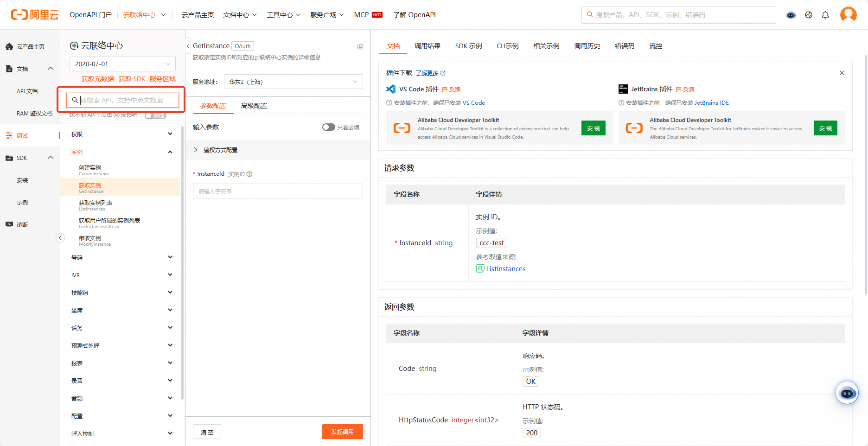The height and width of the screenshot is (446, 868).
Task: Open the 云联络中心 product switcher in the header
Action: click(145, 15)
